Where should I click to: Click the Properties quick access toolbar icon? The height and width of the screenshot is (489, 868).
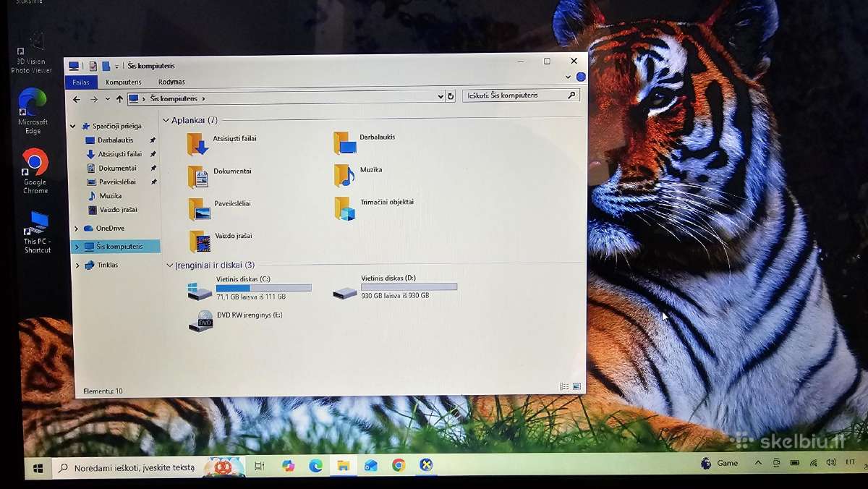click(93, 66)
